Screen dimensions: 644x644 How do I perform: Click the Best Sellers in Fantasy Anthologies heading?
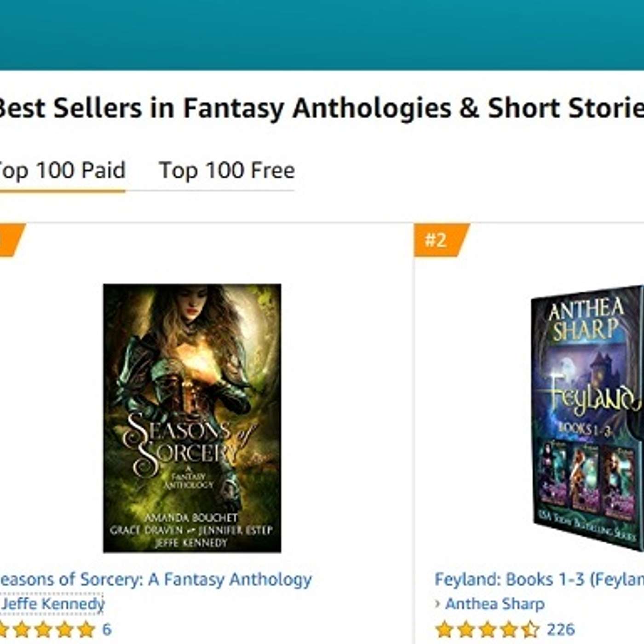tap(320, 109)
